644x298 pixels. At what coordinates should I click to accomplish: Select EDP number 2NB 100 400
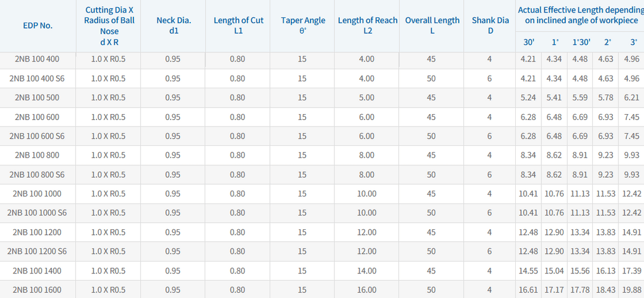coord(37,59)
